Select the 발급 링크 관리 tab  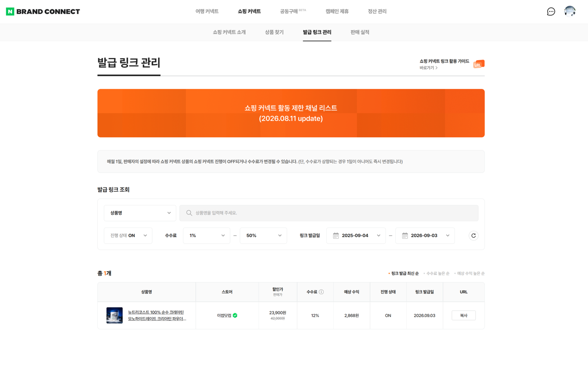coord(317,32)
